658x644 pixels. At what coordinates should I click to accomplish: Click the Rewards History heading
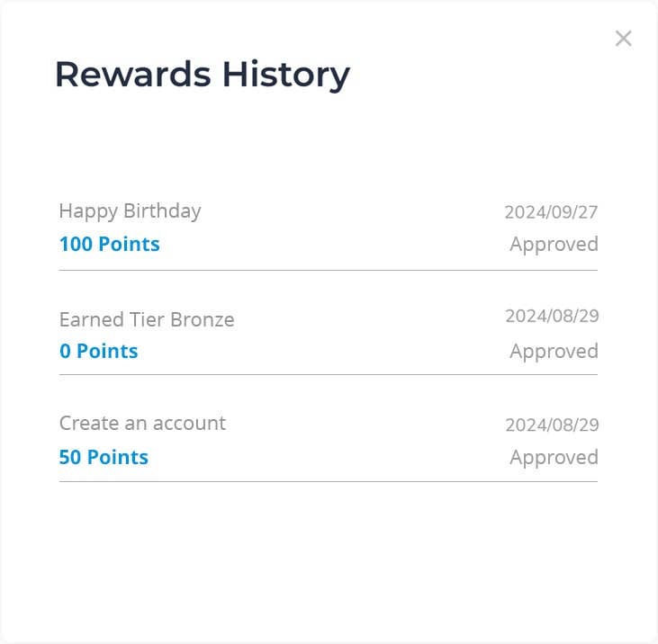click(203, 75)
